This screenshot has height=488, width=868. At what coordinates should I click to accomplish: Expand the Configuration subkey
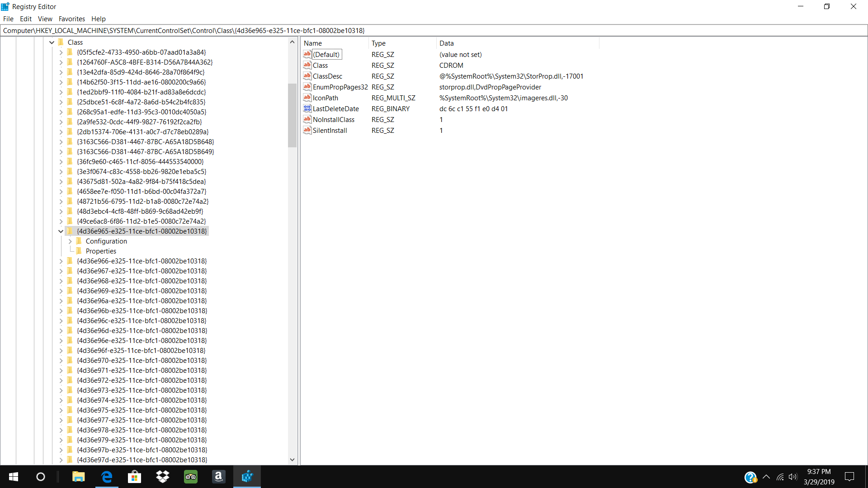click(x=70, y=241)
